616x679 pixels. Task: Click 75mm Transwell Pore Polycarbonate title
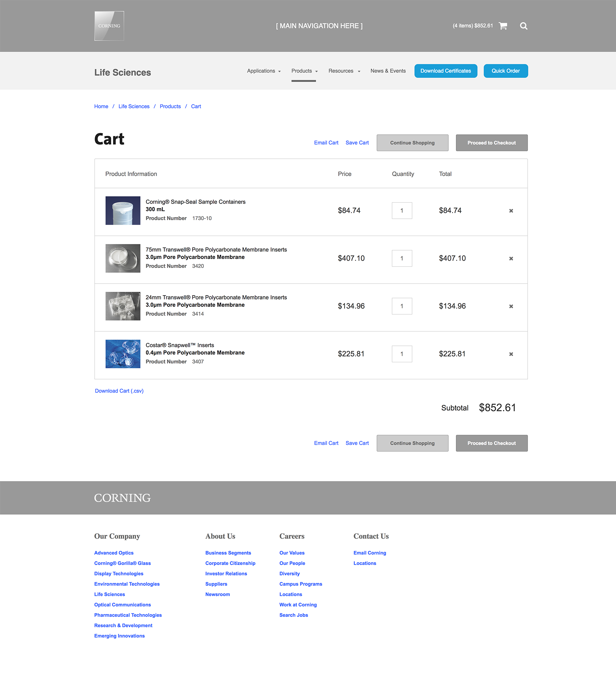[x=216, y=250]
